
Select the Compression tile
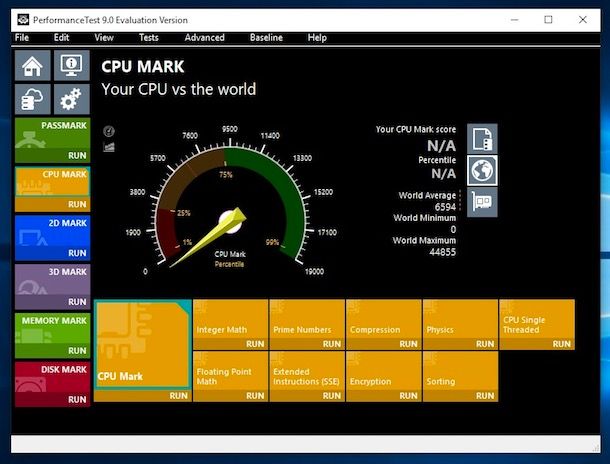point(384,319)
